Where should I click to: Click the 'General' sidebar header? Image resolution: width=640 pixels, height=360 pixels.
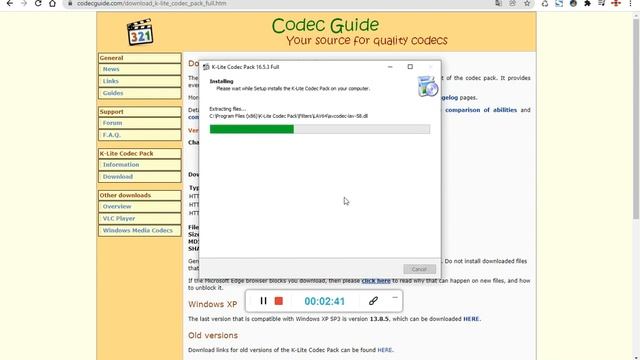coord(140,58)
